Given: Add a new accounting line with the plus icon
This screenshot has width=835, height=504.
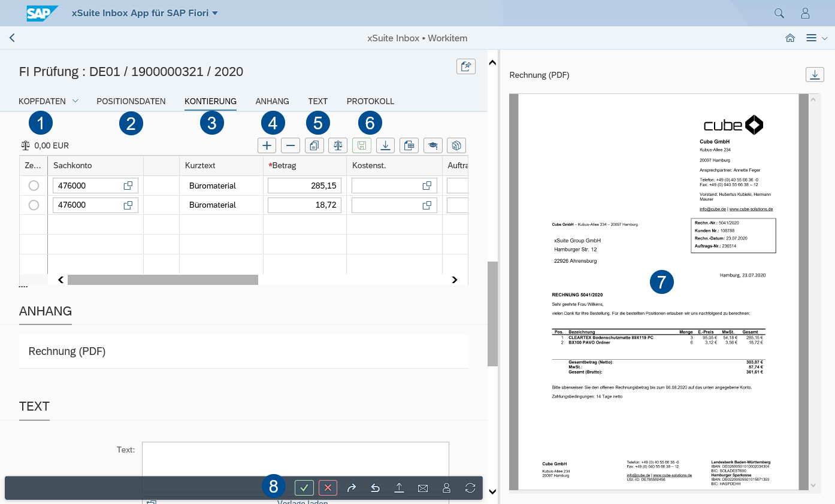Looking at the screenshot, I should coord(267,145).
